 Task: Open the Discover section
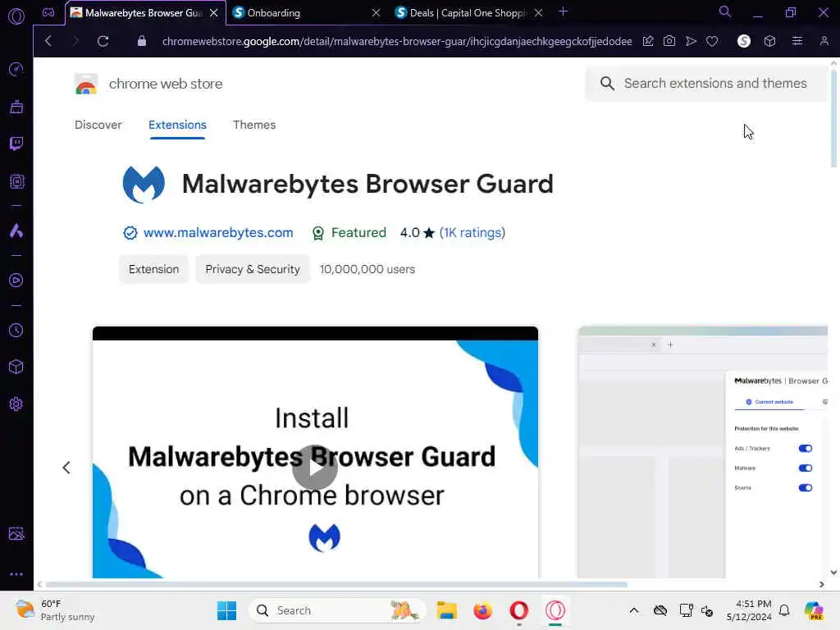click(98, 125)
